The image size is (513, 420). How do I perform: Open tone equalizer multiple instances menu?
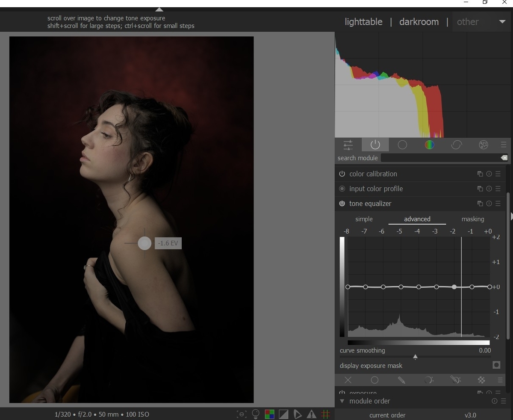tap(480, 204)
